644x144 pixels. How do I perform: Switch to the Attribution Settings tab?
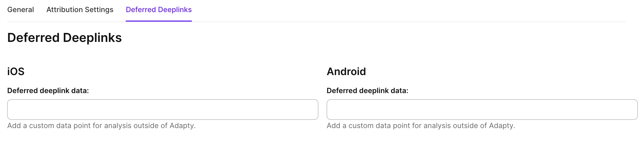pyautogui.click(x=80, y=10)
